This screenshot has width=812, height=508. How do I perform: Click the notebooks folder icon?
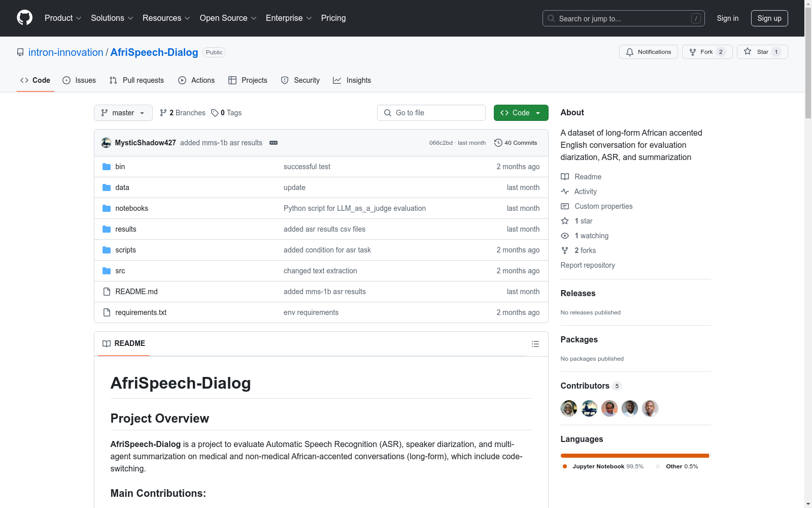click(107, 208)
